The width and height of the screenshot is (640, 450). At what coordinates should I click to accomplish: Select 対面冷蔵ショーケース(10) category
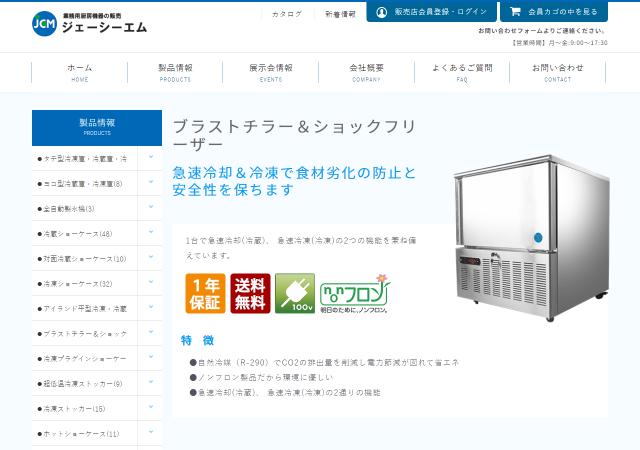coord(84,258)
